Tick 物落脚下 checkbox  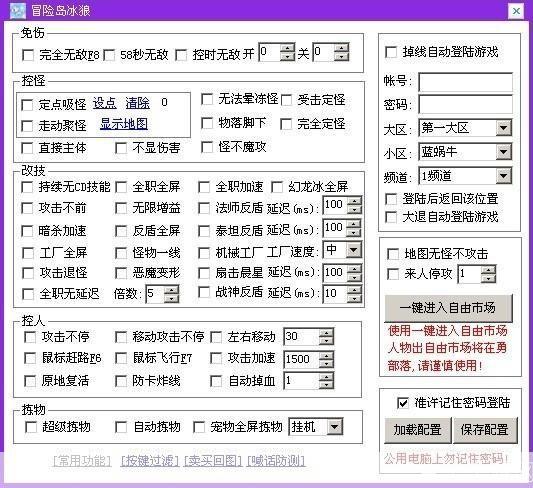click(207, 123)
